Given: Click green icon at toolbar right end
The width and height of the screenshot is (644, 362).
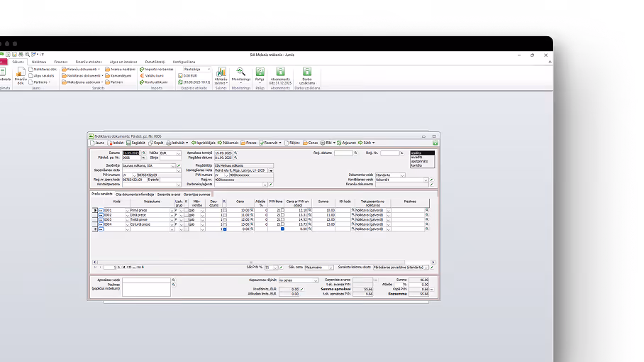Looking at the screenshot, I should [435, 143].
